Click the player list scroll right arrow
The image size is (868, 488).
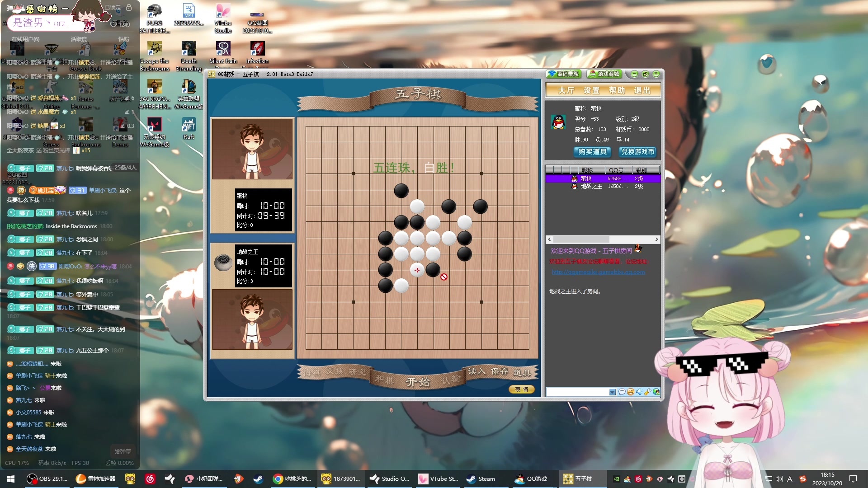click(656, 239)
